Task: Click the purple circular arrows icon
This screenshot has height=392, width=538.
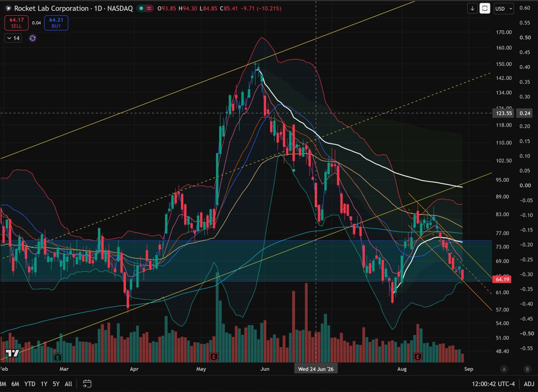Action: pos(33,38)
